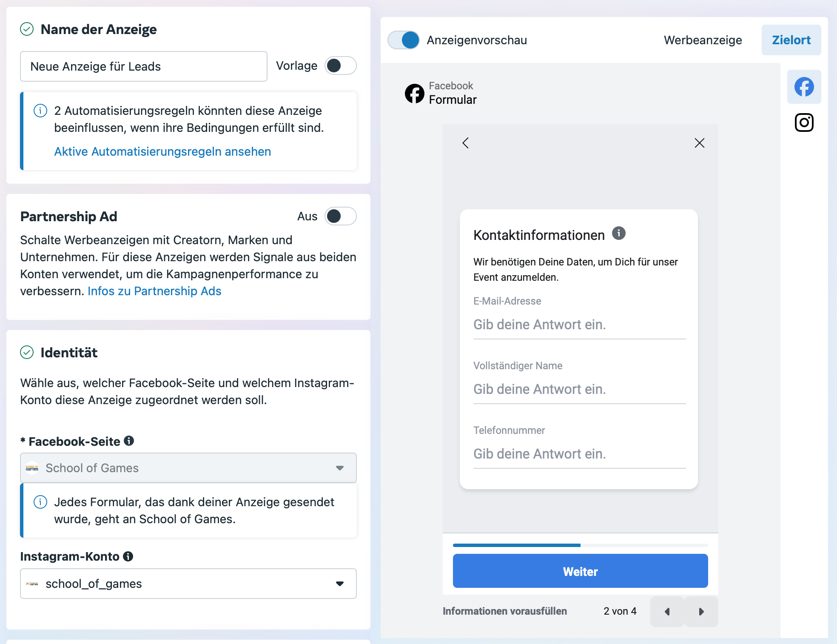Switch to the Instagram placement preview icon
The image size is (837, 644).
(x=804, y=123)
